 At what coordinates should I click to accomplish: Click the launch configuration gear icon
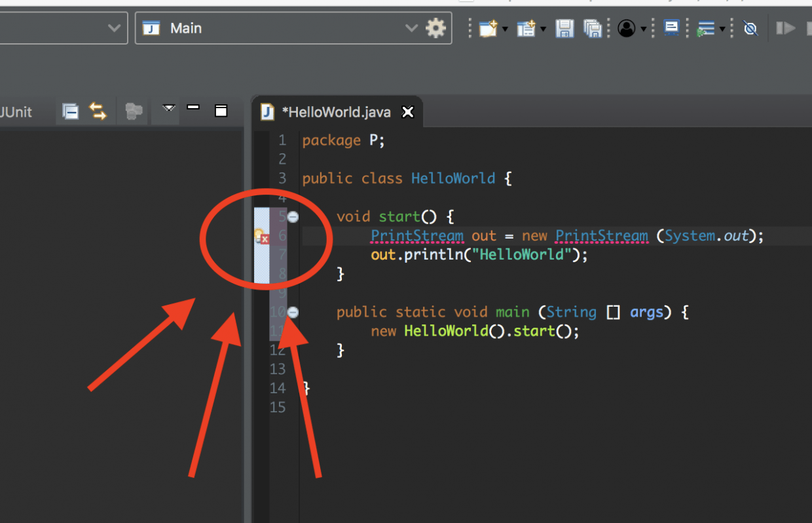[x=436, y=28]
